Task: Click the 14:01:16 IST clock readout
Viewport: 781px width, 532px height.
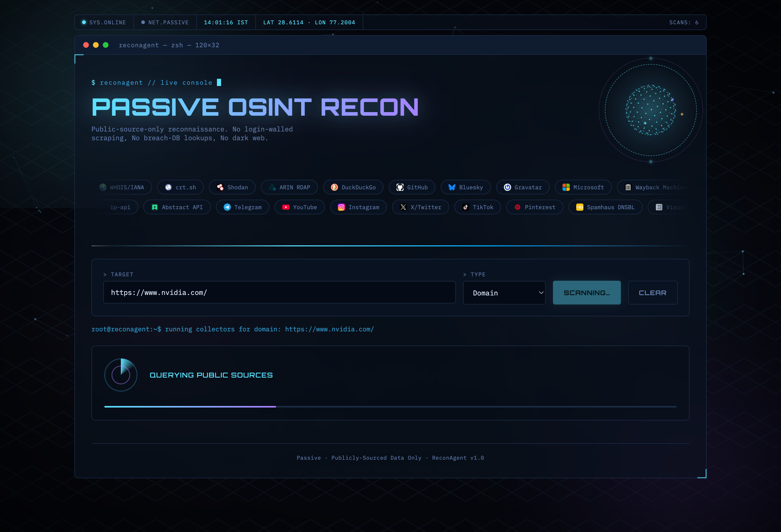Action: 226,22
